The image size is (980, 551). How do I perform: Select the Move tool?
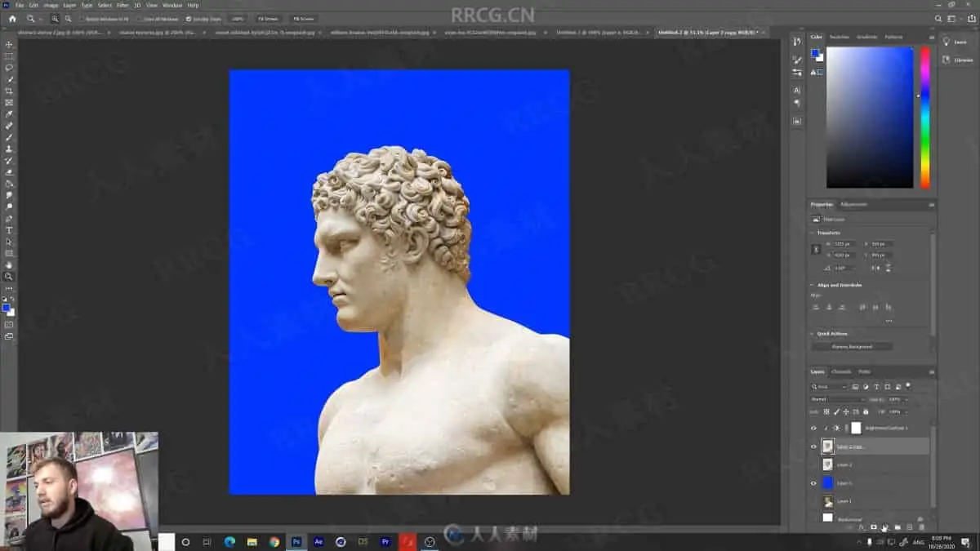pyautogui.click(x=9, y=45)
